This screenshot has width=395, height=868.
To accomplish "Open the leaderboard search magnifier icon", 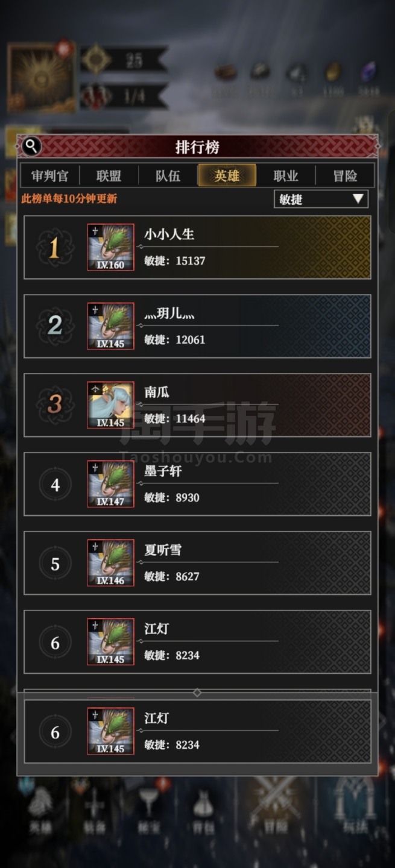I will click(31, 146).
